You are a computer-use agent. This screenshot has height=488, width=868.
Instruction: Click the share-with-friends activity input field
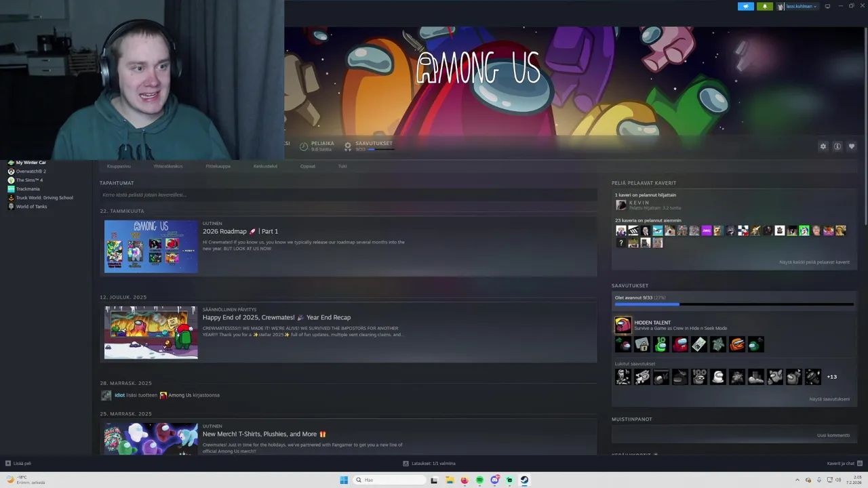[x=348, y=195]
